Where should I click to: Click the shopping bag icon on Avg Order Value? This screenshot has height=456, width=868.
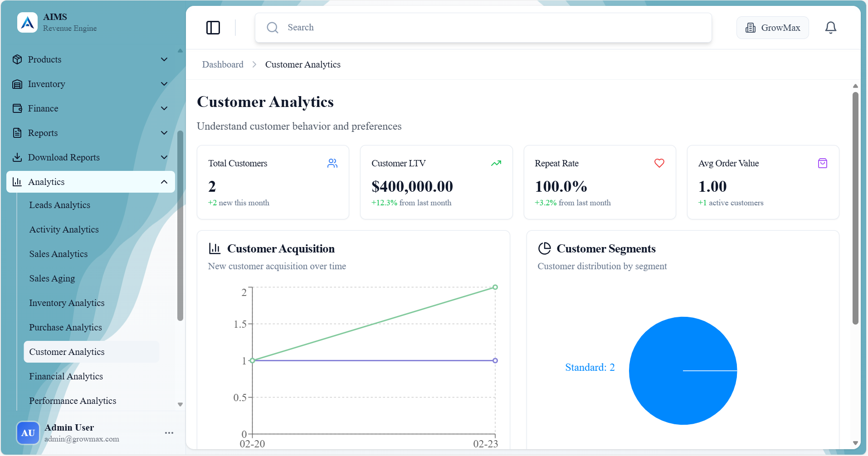tap(823, 163)
